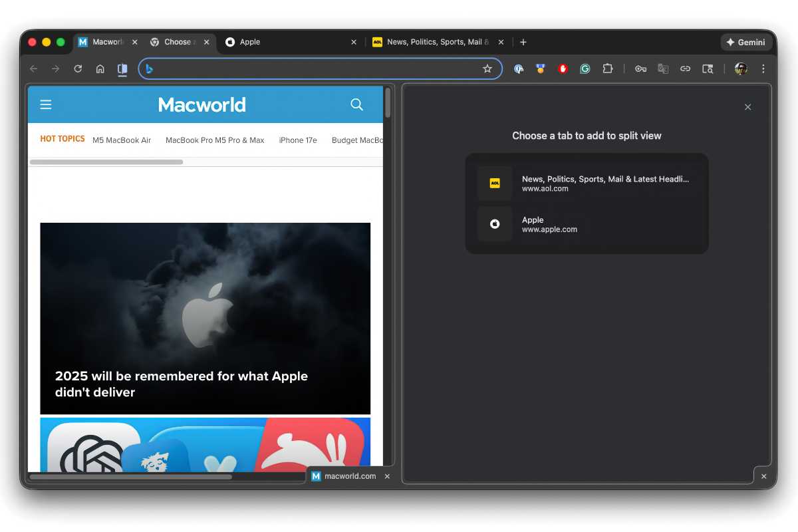Open the reading list icon next to Home
798x532 pixels.
pyautogui.click(x=122, y=68)
